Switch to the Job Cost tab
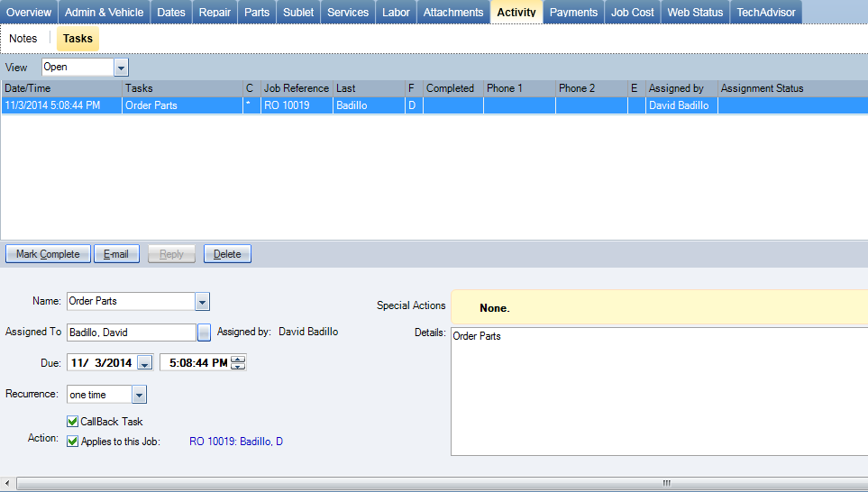 tap(632, 13)
